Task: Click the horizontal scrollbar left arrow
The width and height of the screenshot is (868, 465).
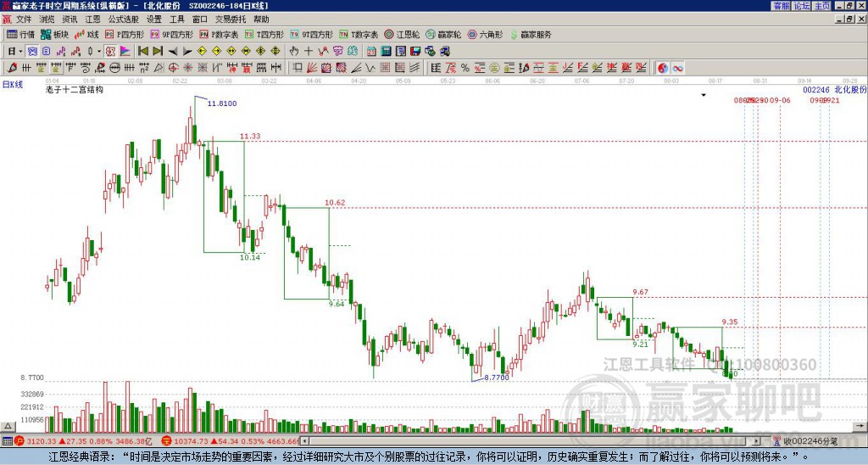Action: [x=304, y=441]
